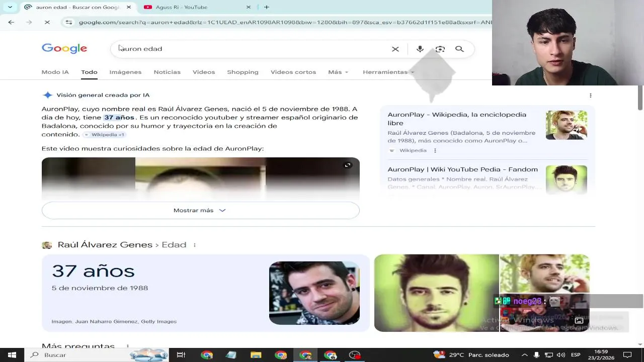Start voice search with the microphone icon
Viewport: 644px width, 362px height.
click(x=420, y=49)
